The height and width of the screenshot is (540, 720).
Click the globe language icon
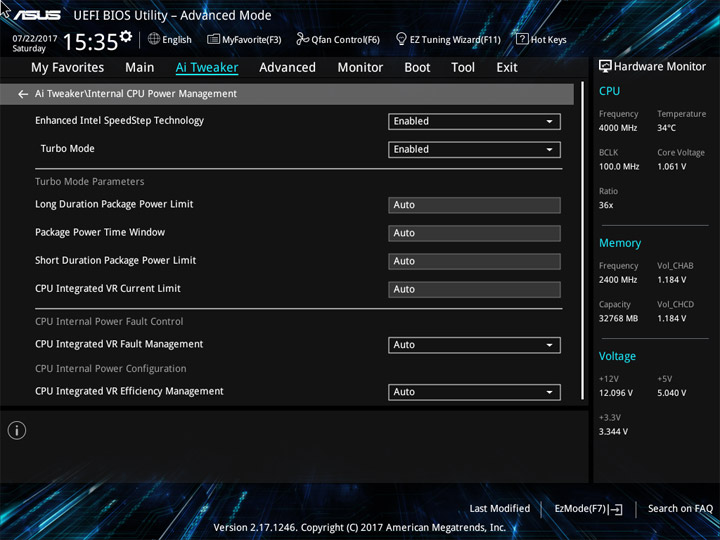click(x=154, y=39)
